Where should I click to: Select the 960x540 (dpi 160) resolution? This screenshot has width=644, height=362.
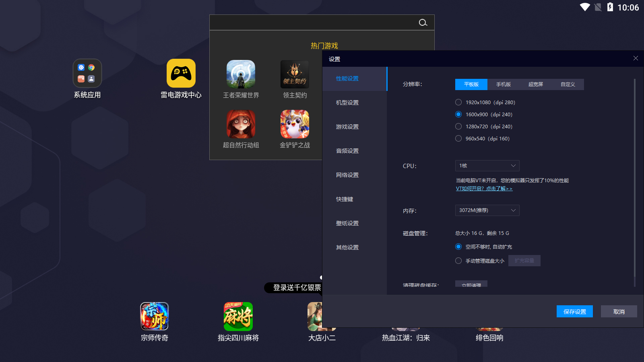coord(458,138)
